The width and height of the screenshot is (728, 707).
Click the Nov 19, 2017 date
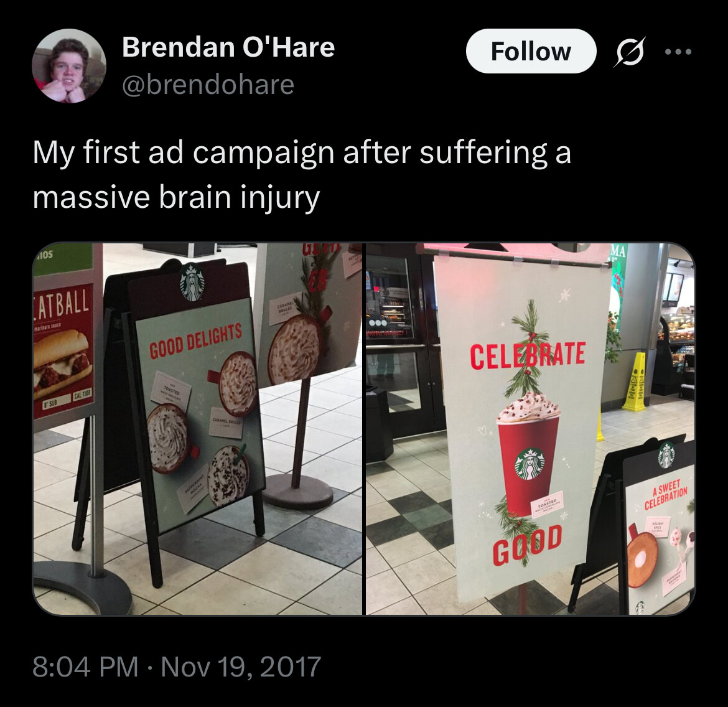tap(241, 667)
